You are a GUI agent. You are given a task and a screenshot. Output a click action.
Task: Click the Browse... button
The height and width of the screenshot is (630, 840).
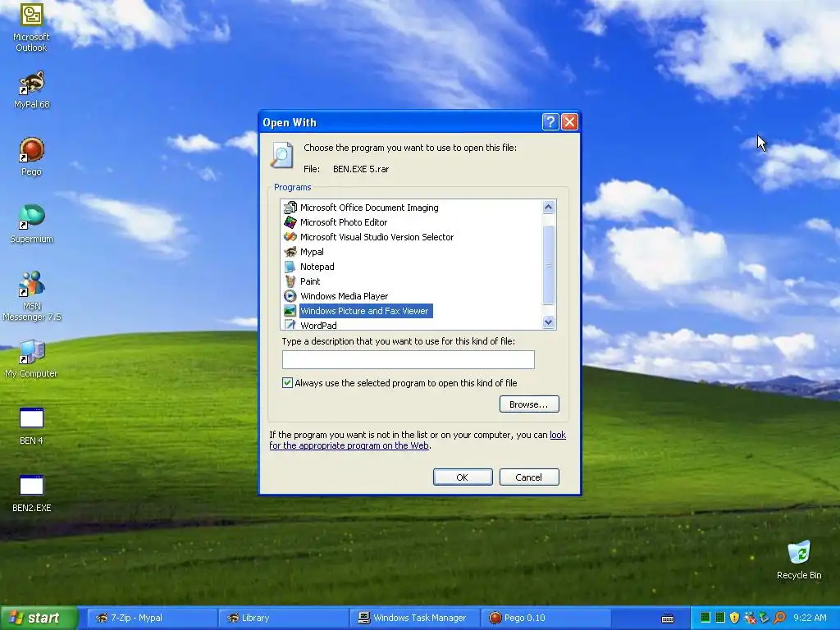point(529,404)
